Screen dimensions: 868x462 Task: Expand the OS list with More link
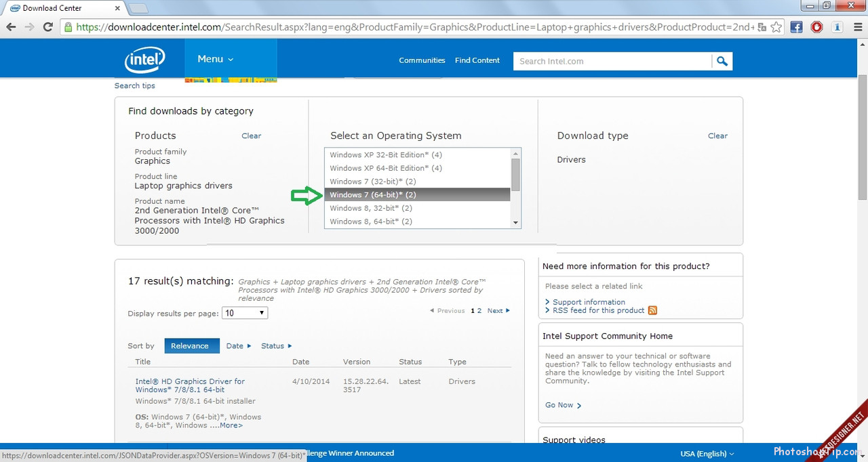point(231,425)
